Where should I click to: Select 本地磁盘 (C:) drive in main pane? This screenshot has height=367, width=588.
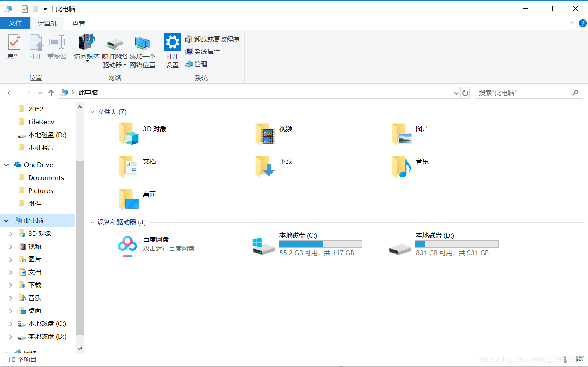click(x=307, y=244)
